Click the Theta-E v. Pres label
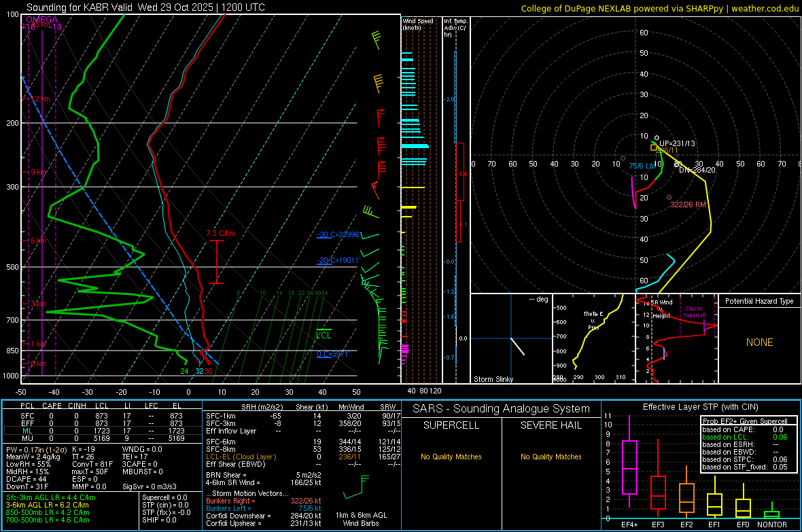Image resolution: width=802 pixels, height=532 pixels. click(x=593, y=320)
